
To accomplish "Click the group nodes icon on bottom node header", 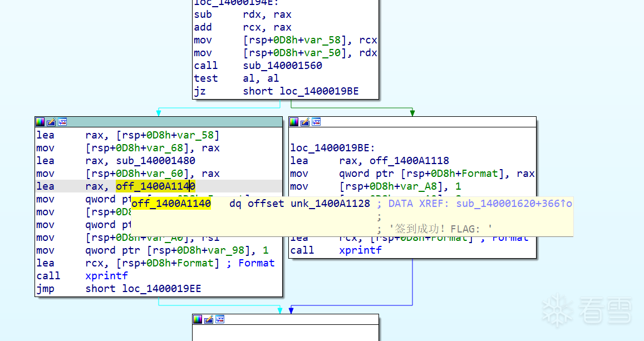I will tap(220, 319).
